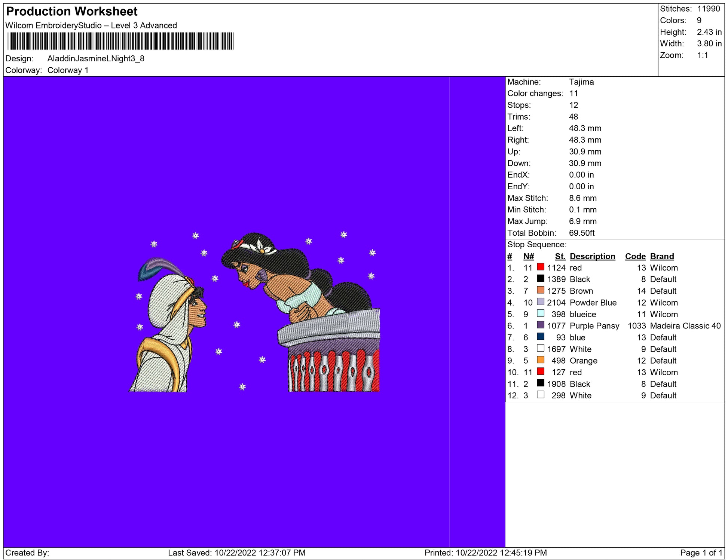Click the Stop Sequence heading
Image resolution: width=728 pixels, height=560 pixels.
click(537, 245)
